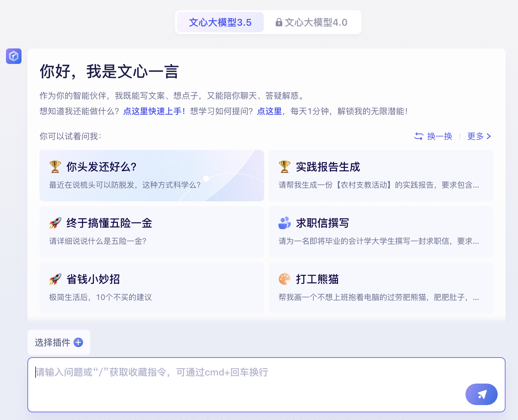Click the plus icon beside 选择插件
The height and width of the screenshot is (420, 518).
click(78, 342)
